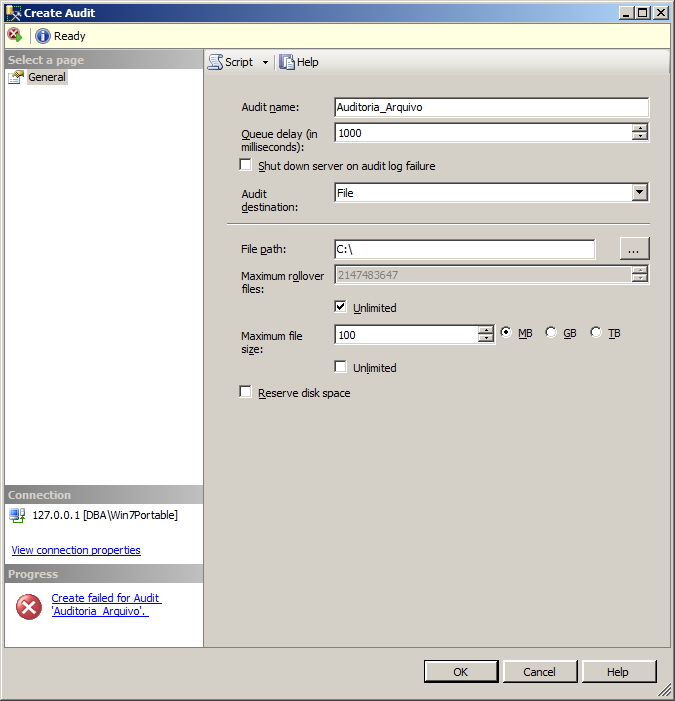Enable Shut down server on audit log failure
Image resolution: width=675 pixels, height=701 pixels.
click(x=245, y=165)
